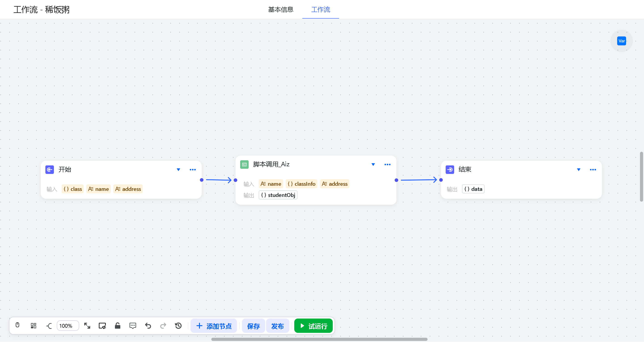Click the 100% zoom level field
This screenshot has width=644, height=342.
tap(68, 326)
